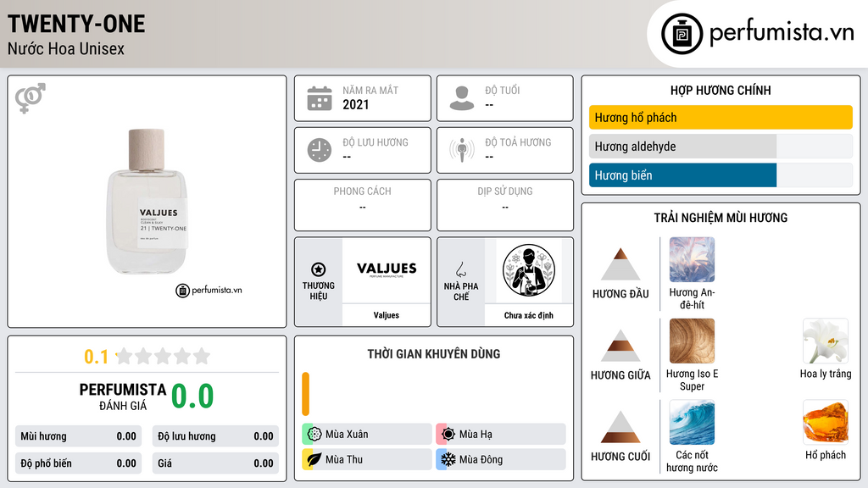The image size is (868, 488).
Task: Click the person icon for Độ tuổi
Action: coord(462,98)
